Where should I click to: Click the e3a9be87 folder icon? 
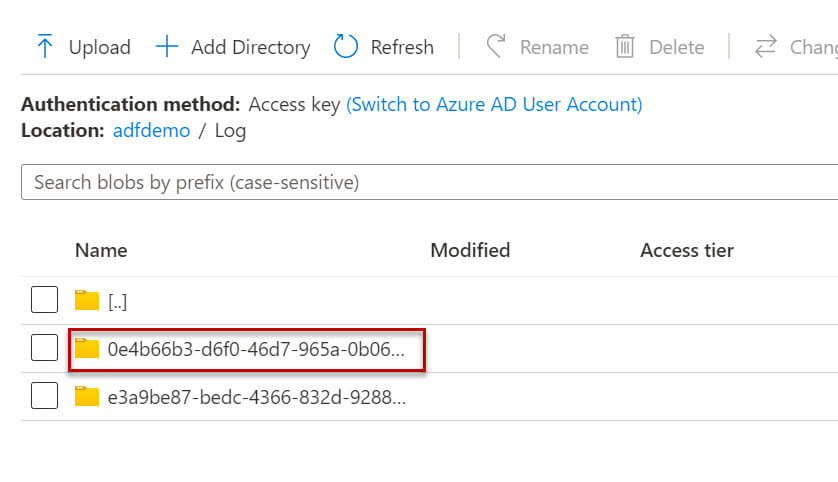(87, 396)
